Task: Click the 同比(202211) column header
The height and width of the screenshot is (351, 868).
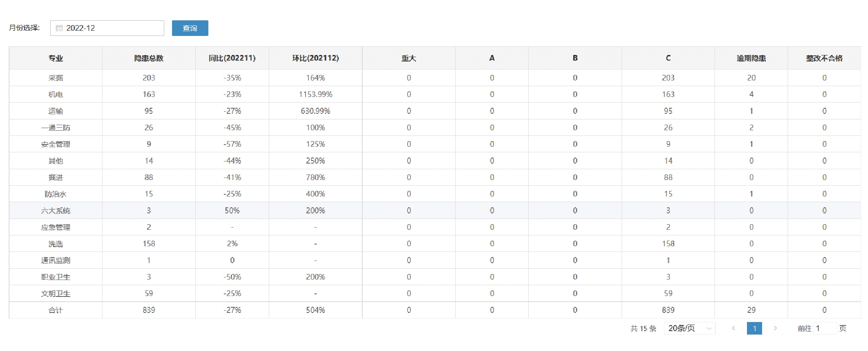Action: [232, 58]
